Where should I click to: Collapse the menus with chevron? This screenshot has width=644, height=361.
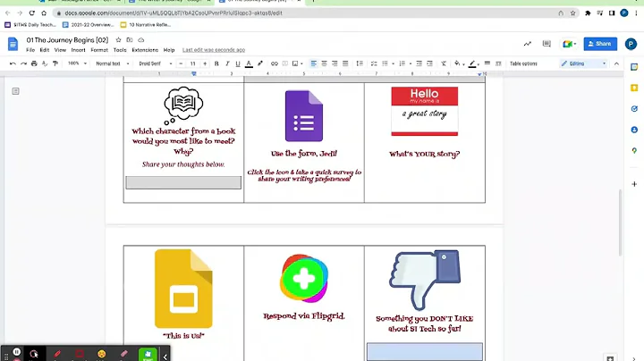tap(616, 63)
